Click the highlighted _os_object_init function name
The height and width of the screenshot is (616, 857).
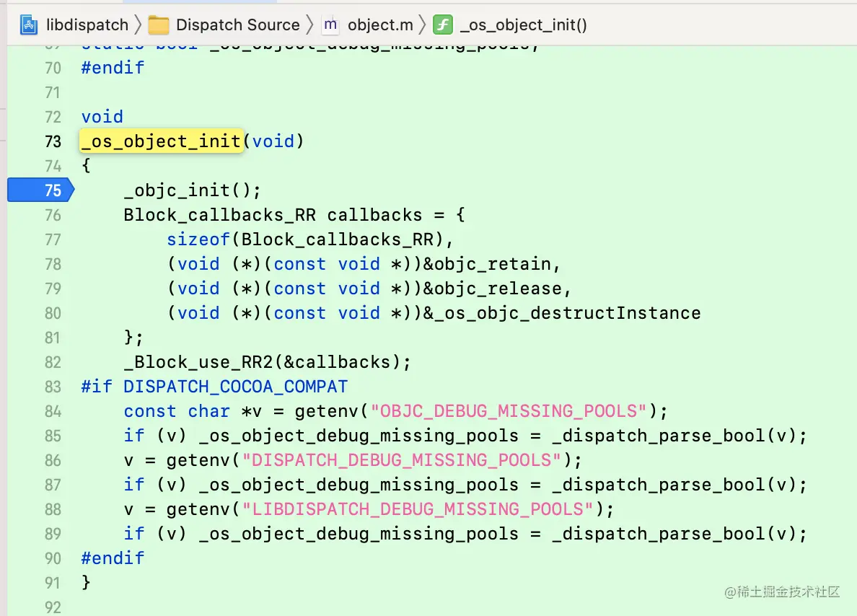point(160,141)
